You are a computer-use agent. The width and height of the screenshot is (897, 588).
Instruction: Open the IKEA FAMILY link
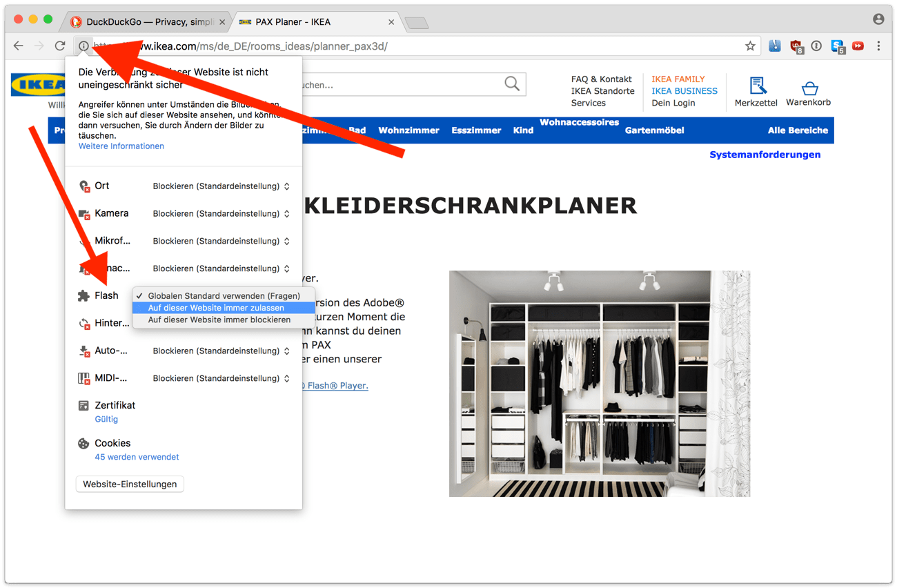678,79
